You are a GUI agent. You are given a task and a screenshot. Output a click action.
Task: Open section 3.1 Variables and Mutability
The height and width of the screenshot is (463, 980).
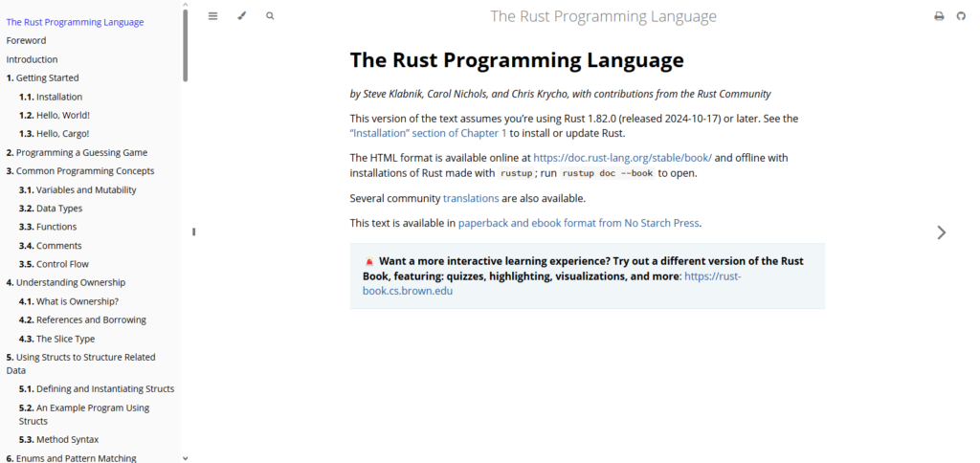[78, 190]
